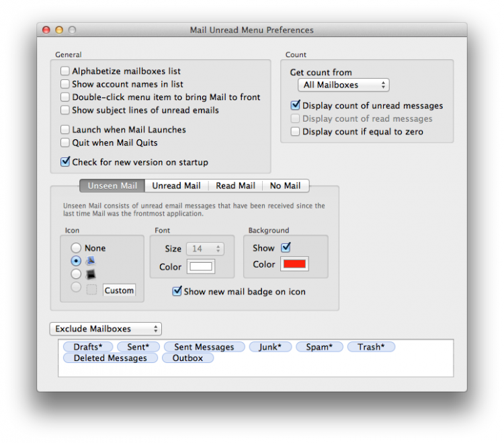Select the Drafts* mailbox token

tap(88, 347)
